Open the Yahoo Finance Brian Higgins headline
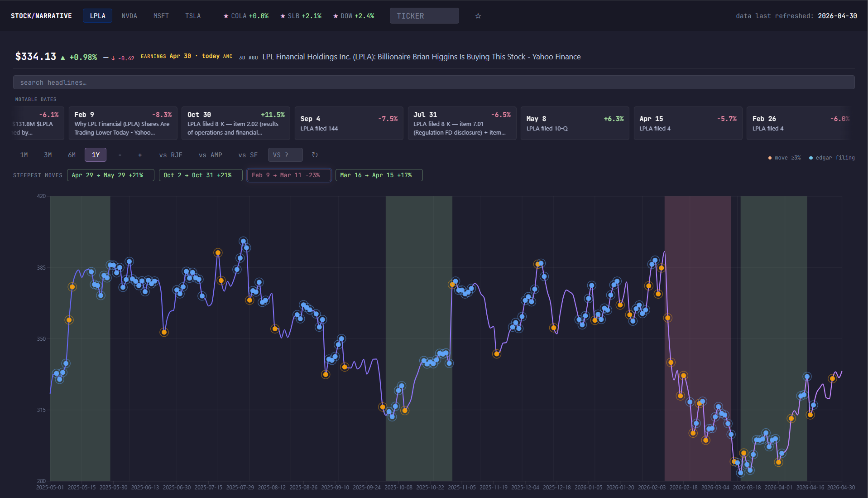Screen dimensions: 868x498 click(x=421, y=57)
